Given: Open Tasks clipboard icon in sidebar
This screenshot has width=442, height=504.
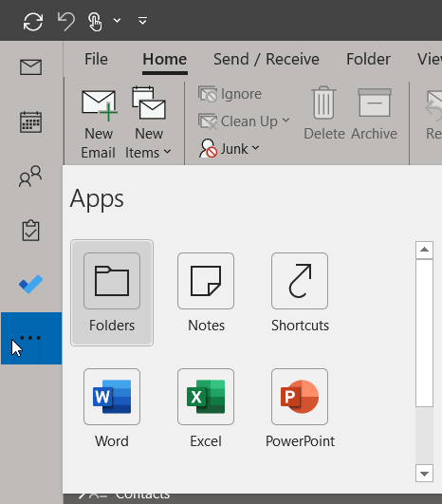Looking at the screenshot, I should pyautogui.click(x=31, y=230).
